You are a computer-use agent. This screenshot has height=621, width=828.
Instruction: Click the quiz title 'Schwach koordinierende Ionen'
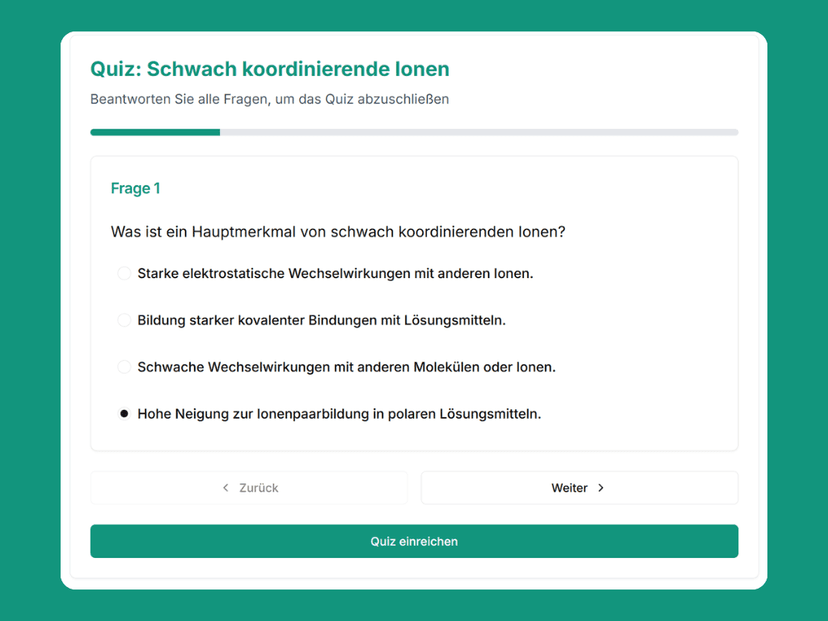click(269, 69)
